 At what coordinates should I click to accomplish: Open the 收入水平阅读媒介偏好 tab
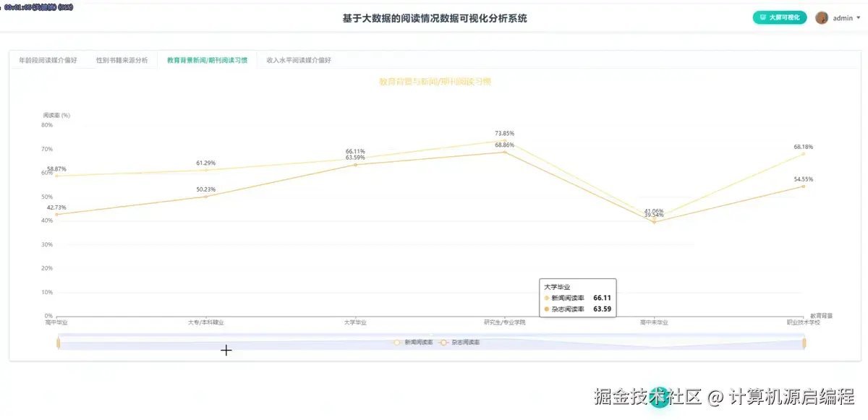(298, 60)
